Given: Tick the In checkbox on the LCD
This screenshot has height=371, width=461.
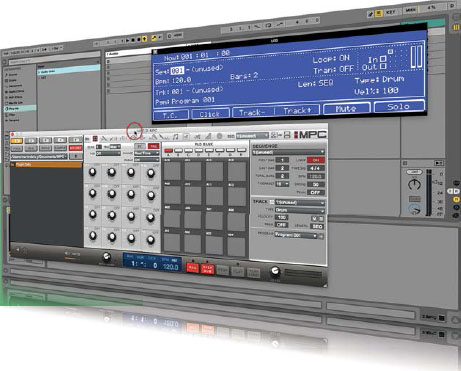Looking at the screenshot, I should coord(383,59).
